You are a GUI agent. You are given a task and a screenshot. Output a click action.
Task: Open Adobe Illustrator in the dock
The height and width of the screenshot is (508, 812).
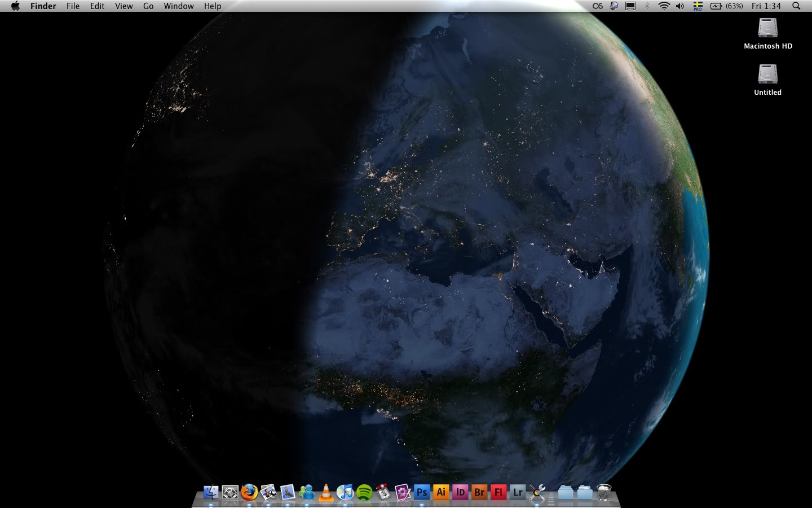441,492
